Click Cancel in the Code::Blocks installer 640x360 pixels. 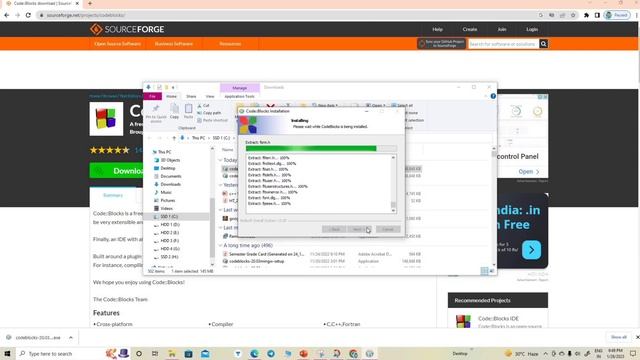tap(388, 229)
